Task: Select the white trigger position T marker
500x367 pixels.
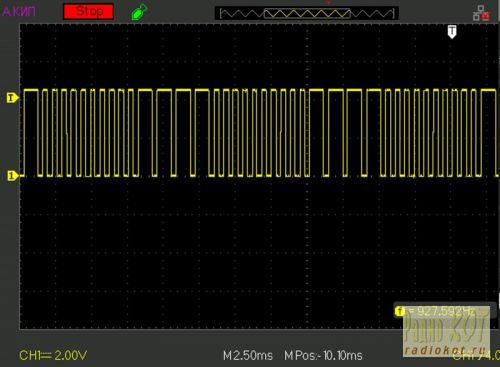Action: tap(452, 32)
